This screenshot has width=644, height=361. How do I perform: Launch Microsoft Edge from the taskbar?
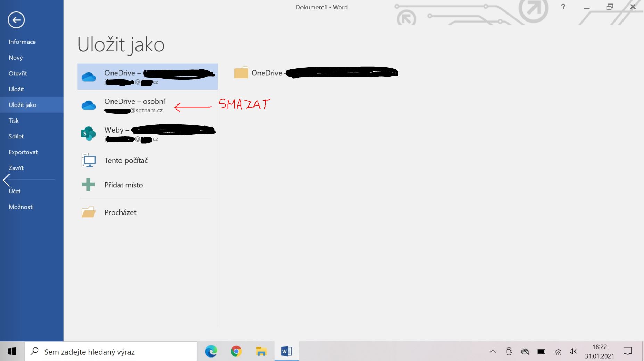[x=211, y=352]
